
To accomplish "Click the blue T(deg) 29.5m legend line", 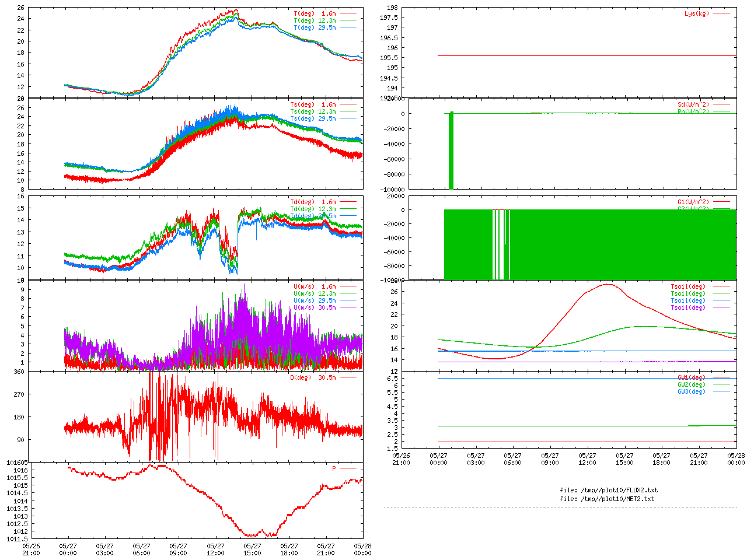I will (348, 27).
